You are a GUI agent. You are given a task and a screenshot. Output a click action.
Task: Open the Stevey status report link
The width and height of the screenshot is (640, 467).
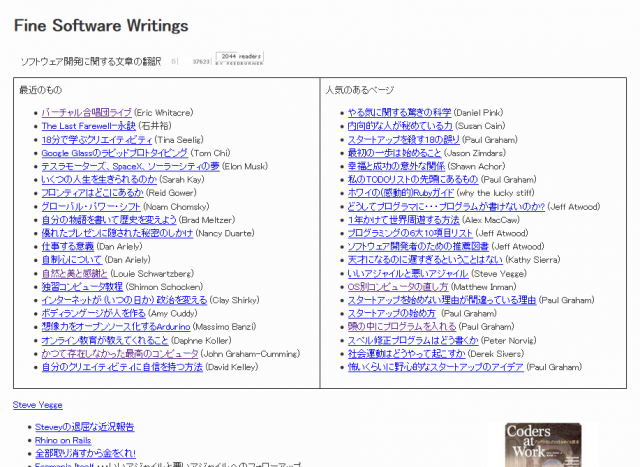click(84, 427)
